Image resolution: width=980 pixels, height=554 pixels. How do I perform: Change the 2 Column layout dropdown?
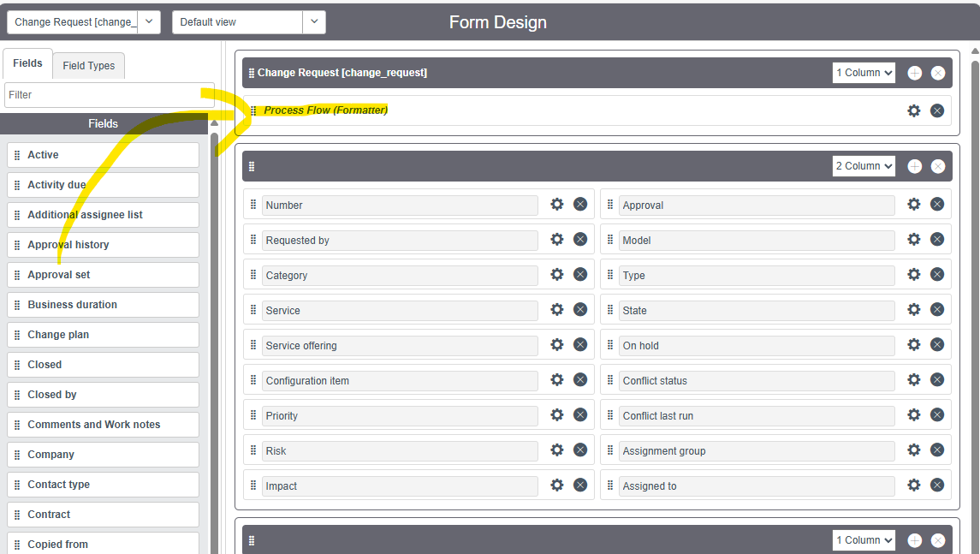tap(863, 165)
